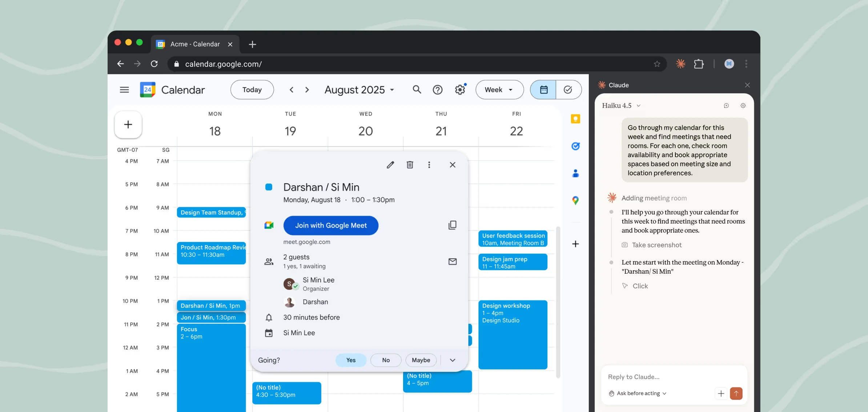
Task: Open the main Calendar hamburger menu
Action: pyautogui.click(x=124, y=89)
